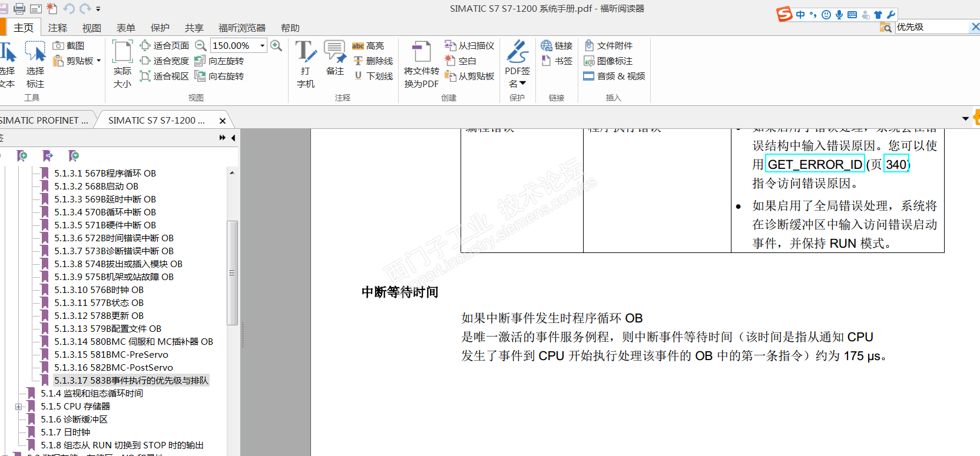Screen dimensions: 980x456
Task: Apply 下划线 underline markup
Action: tap(373, 76)
